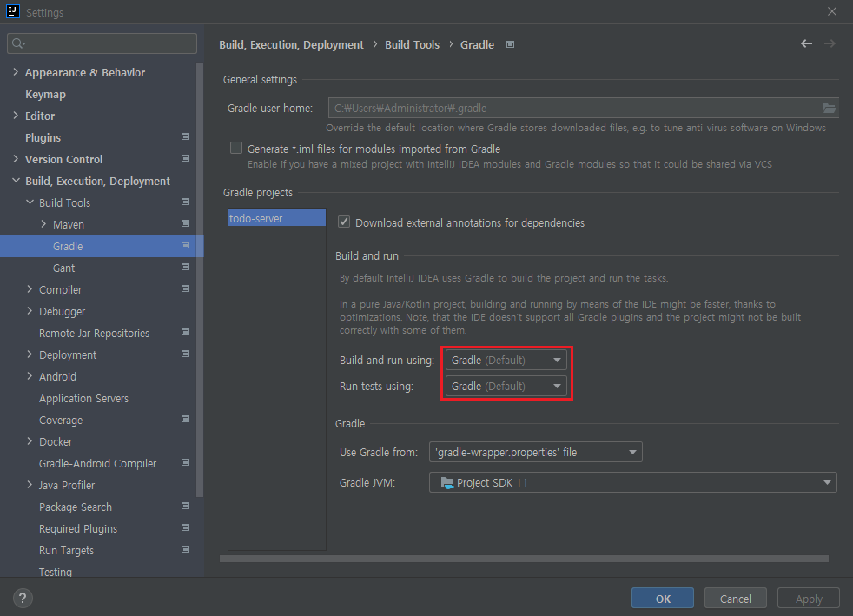
Task: Click the search magnifier icon in settings search
Action: coord(18,43)
